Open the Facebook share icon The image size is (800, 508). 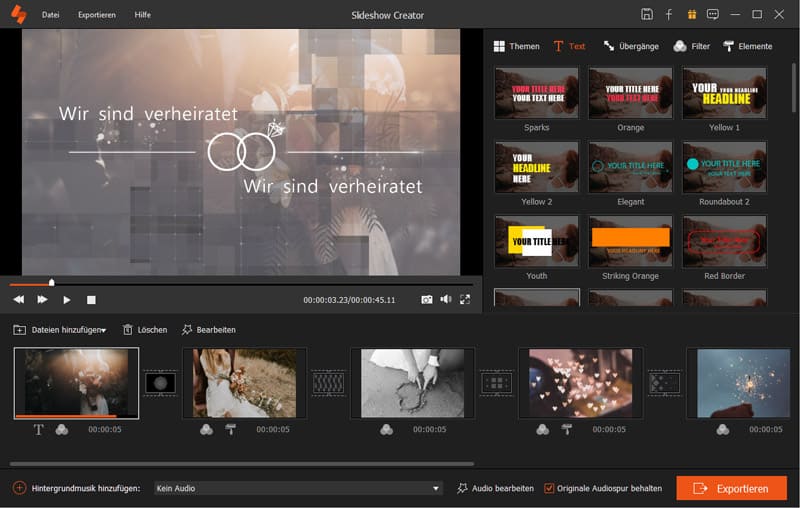pos(669,15)
